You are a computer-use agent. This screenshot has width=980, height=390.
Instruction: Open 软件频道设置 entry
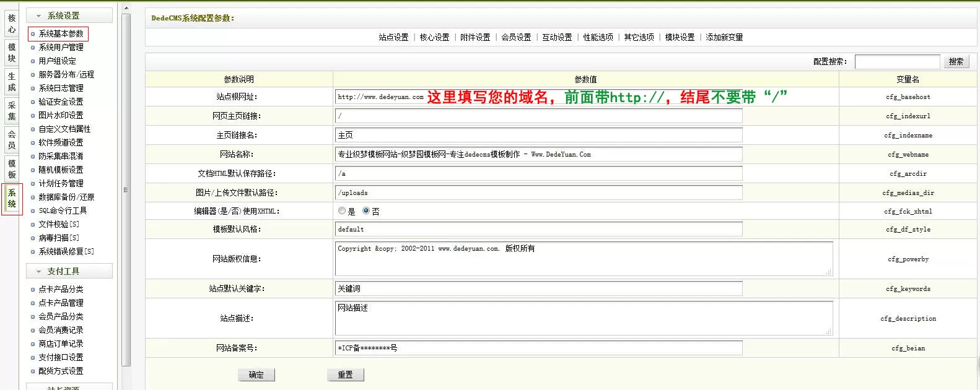coord(61,142)
